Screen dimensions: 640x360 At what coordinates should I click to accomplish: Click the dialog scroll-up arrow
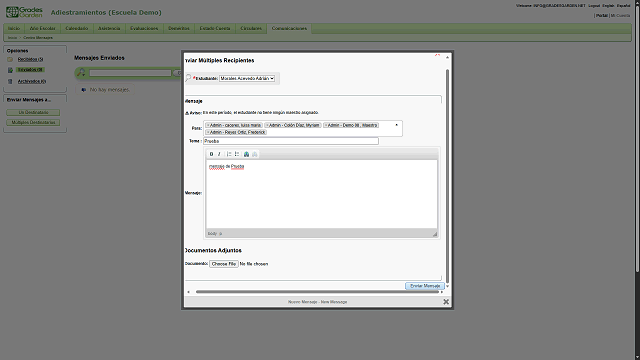447,57
